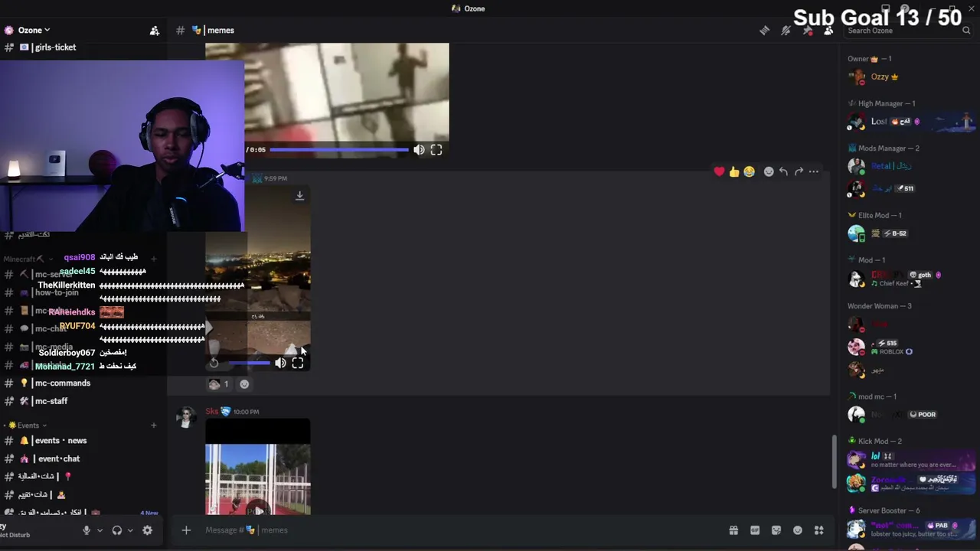Image resolution: width=980 pixels, height=551 pixels.
Task: Forward the hovered message
Action: coord(799,172)
